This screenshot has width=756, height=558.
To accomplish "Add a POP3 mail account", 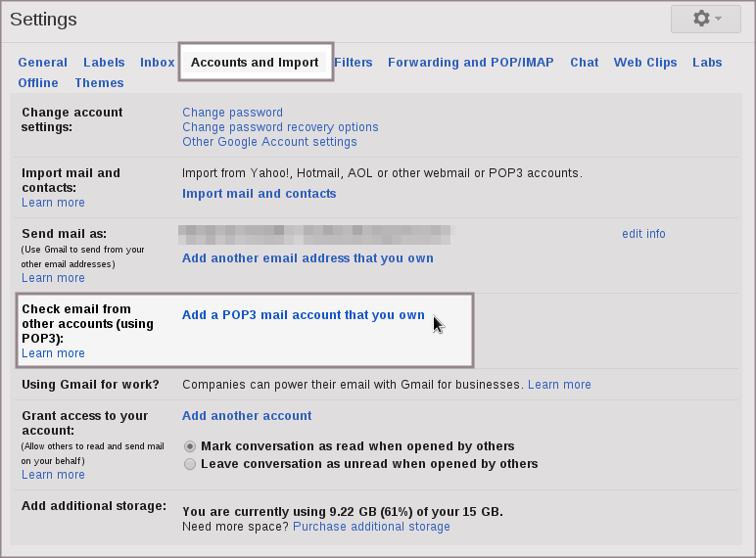I will 303,315.
